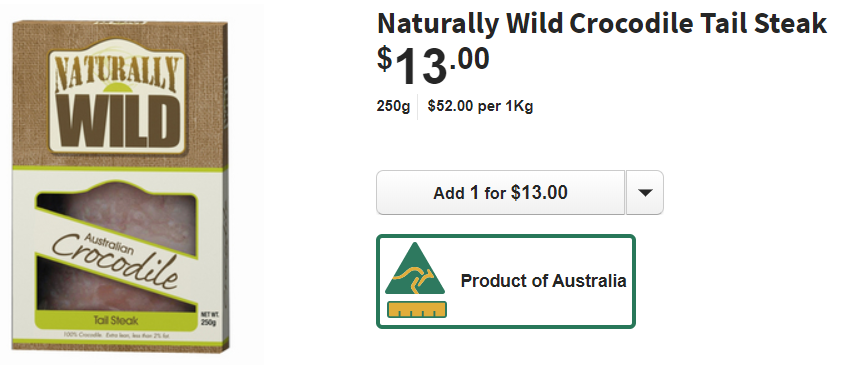Add 1 crocodile steak for $13.00
859x365 pixels.
pos(500,192)
